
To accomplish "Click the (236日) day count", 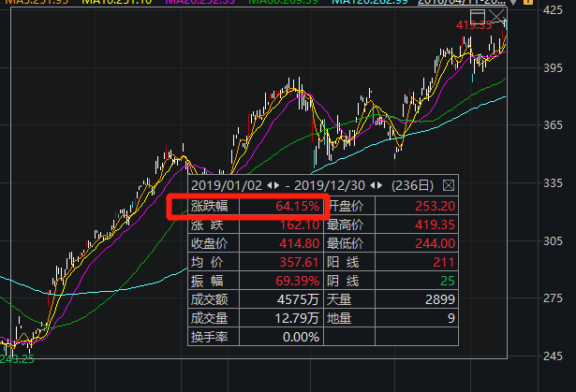I will (412, 185).
